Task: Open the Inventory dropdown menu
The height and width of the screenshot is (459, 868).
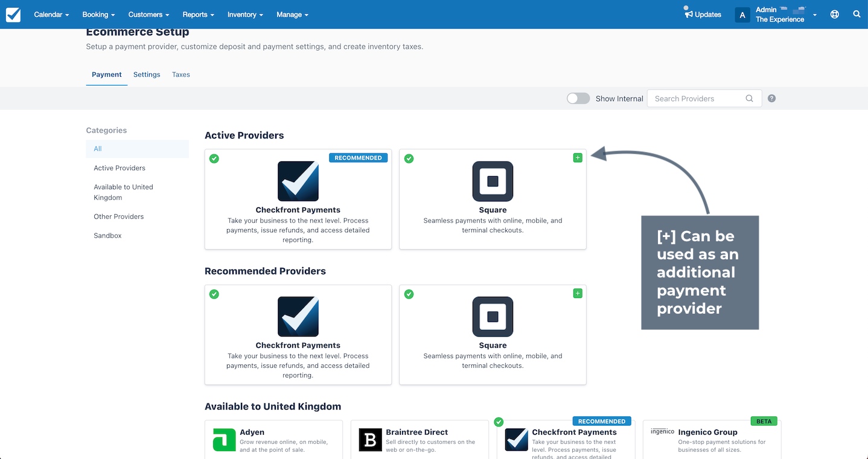Action: point(245,14)
